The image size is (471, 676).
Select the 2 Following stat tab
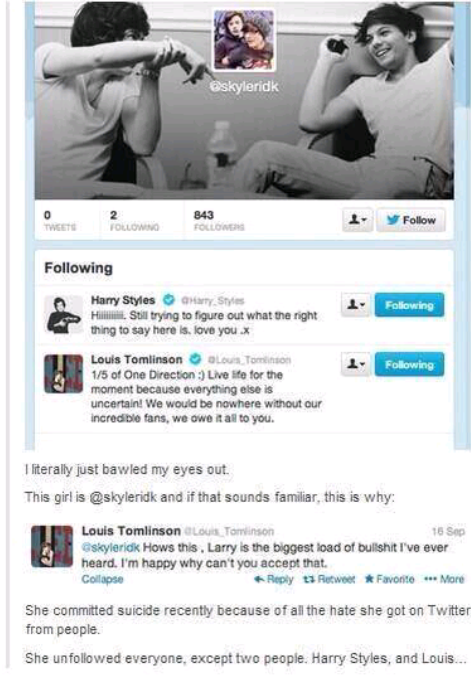pyautogui.click(x=135, y=220)
